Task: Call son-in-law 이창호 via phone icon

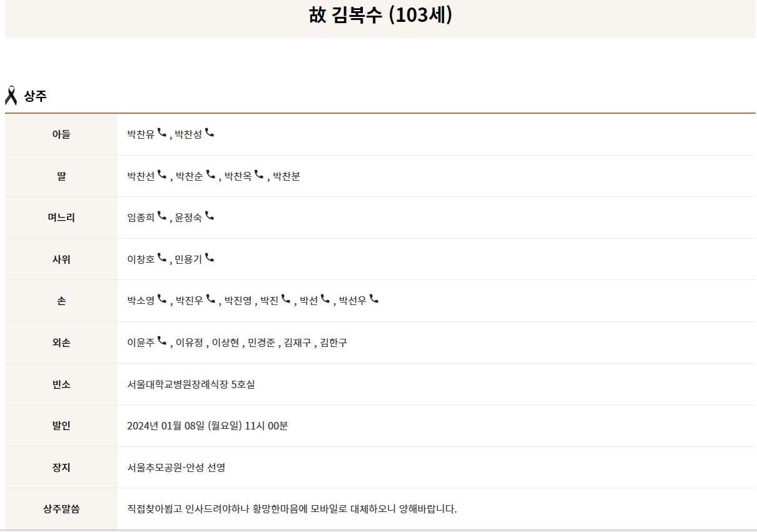Action: click(x=162, y=258)
